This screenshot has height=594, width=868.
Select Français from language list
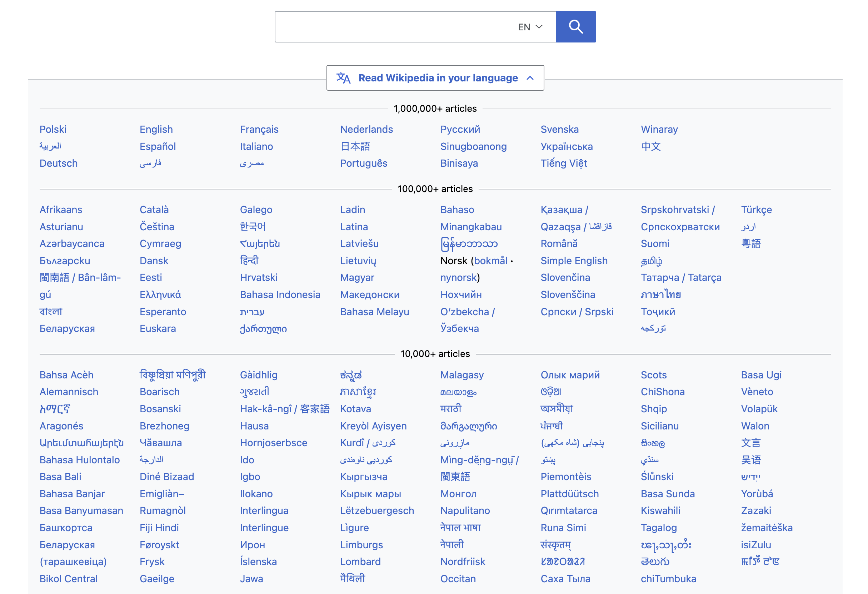[260, 129]
